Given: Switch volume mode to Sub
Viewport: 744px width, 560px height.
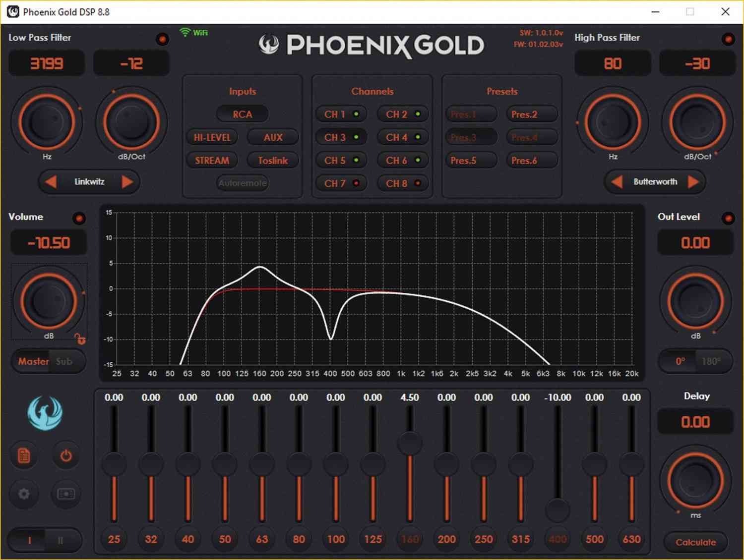Looking at the screenshot, I should 64,361.
